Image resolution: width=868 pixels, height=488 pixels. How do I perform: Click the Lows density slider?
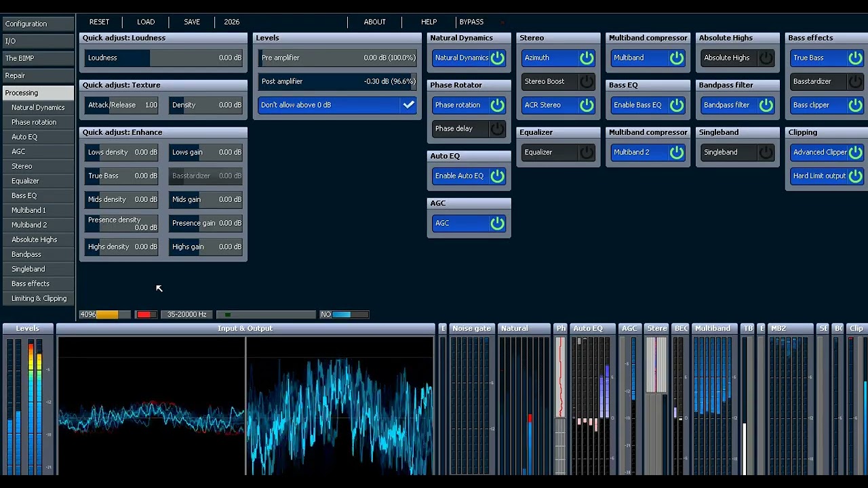click(122, 152)
